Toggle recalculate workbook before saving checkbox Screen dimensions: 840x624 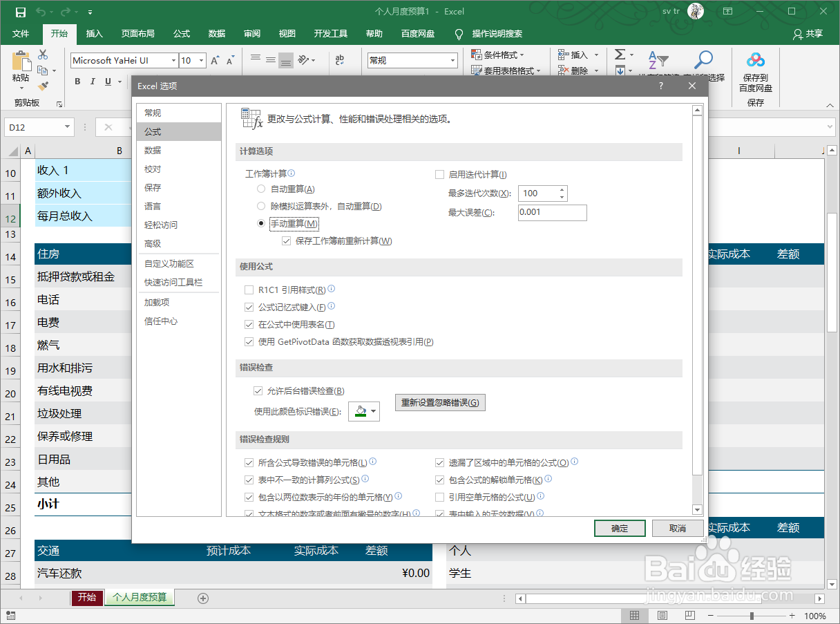[287, 241]
